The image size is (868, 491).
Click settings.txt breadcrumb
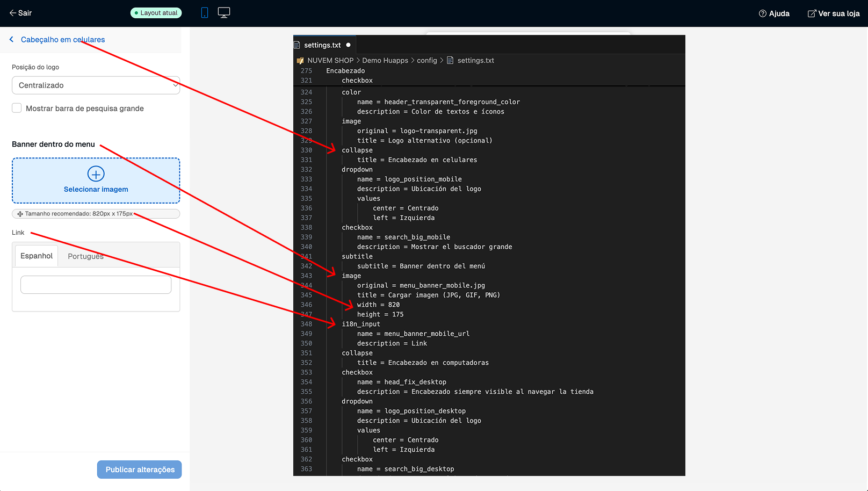click(475, 60)
